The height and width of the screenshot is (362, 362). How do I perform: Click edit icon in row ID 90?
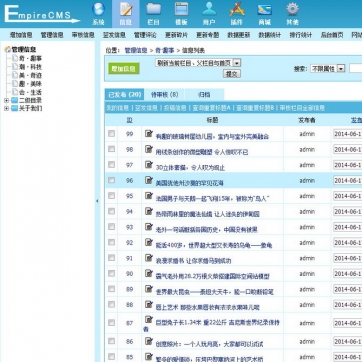(x=149, y=273)
